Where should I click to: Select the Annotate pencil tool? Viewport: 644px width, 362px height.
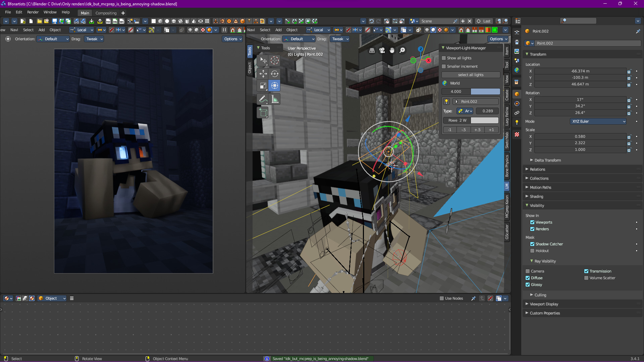click(x=263, y=99)
